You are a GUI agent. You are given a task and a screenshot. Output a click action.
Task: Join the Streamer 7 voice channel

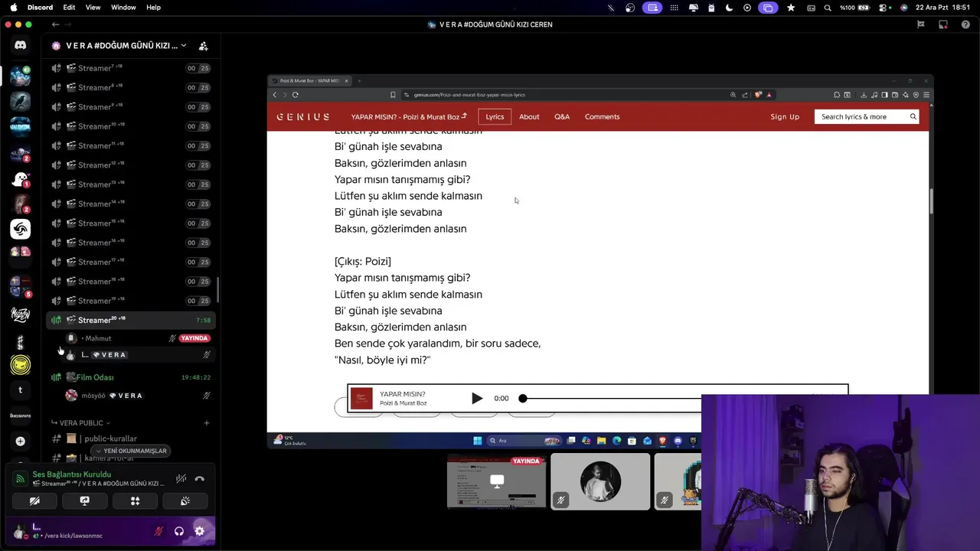click(130, 68)
